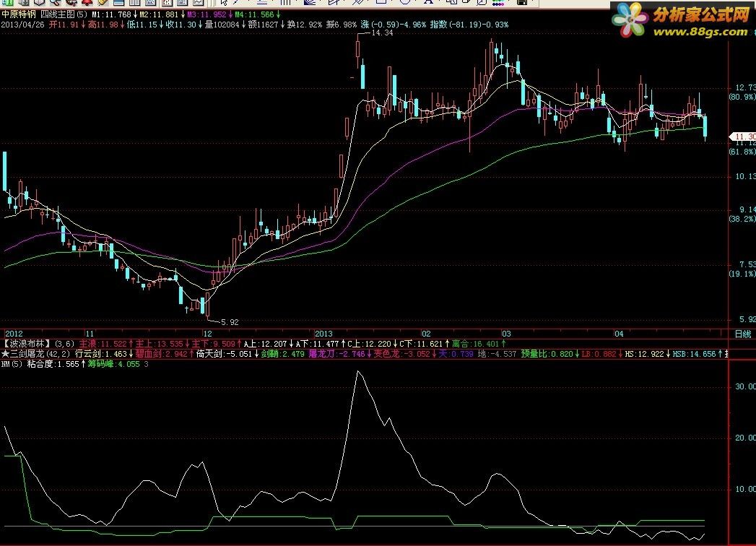Click the M2:11.881 moving average value

point(159,14)
